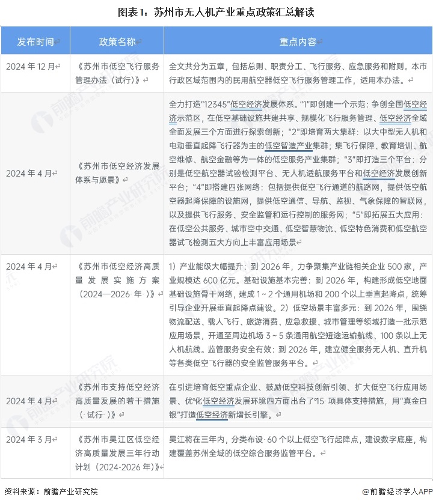Select 《苏州市支持低空经济高质量发展的若干措施》 policy cell
This screenshot has width=433, height=504.
point(117,400)
